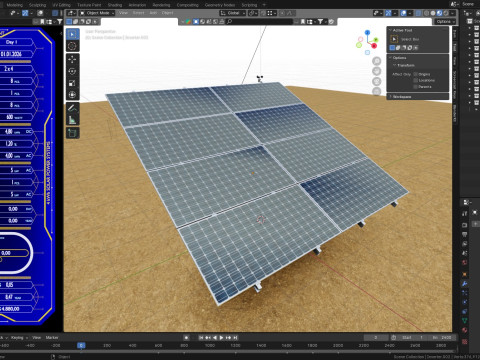
Task: Open the Object Mode dropdown
Action: tap(97, 13)
